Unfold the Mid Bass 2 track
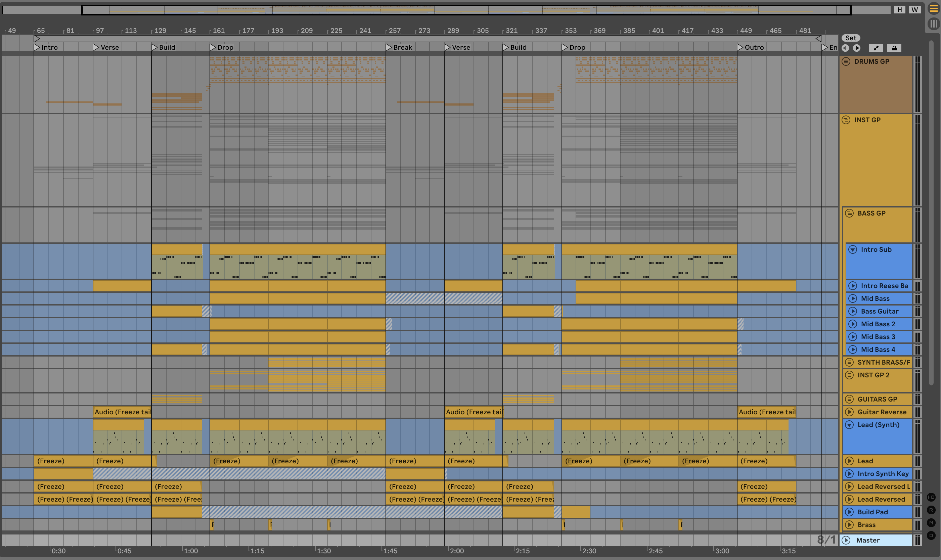The width and height of the screenshot is (941, 560). (853, 324)
